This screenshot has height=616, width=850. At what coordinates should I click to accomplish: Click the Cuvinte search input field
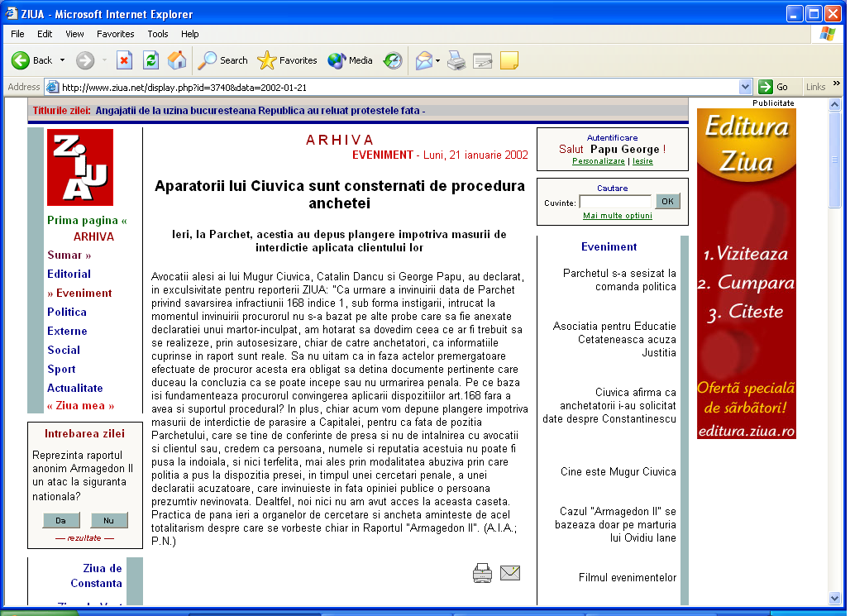click(615, 203)
